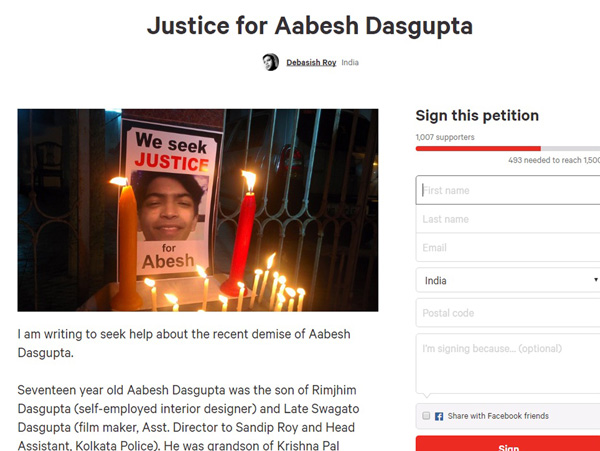
Task: Open the Debasish Roy author link
Action: (311, 62)
